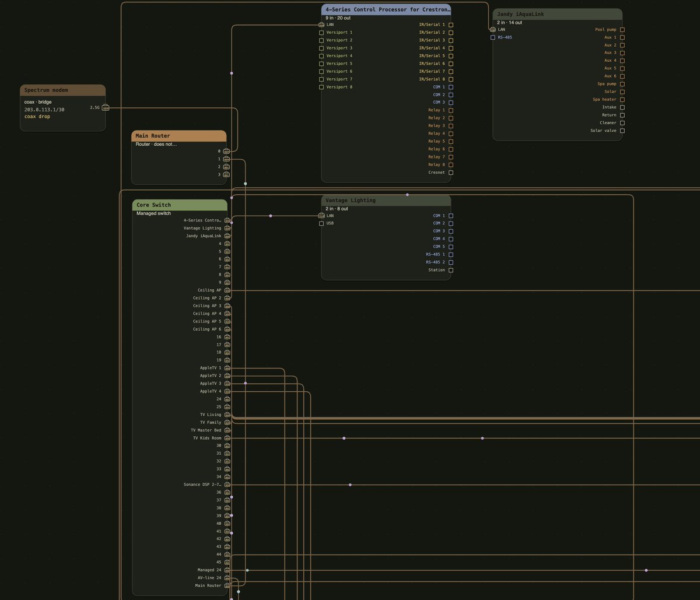Click the Sonance DSP port on Core Switch
Screen dimensions: 700x600
coord(228,485)
